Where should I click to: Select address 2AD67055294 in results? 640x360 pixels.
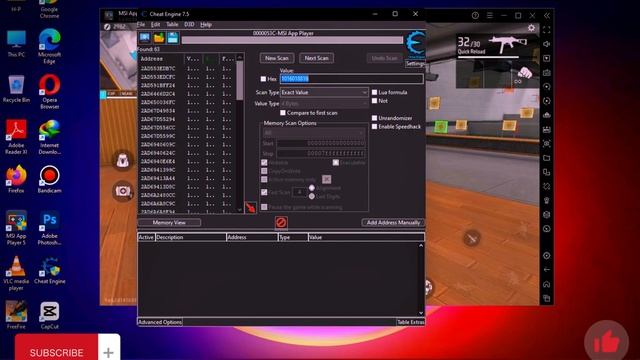pyautogui.click(x=158, y=120)
